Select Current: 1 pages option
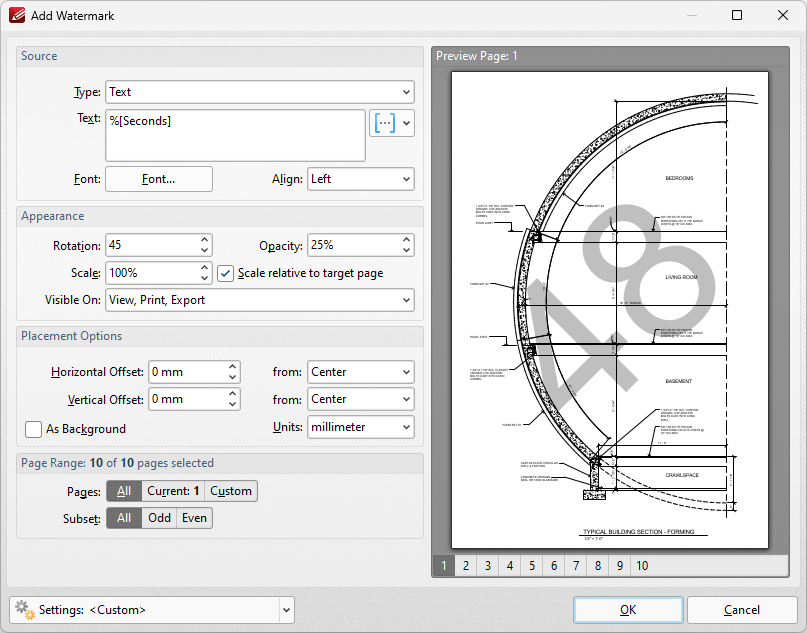The image size is (807, 633). [173, 491]
